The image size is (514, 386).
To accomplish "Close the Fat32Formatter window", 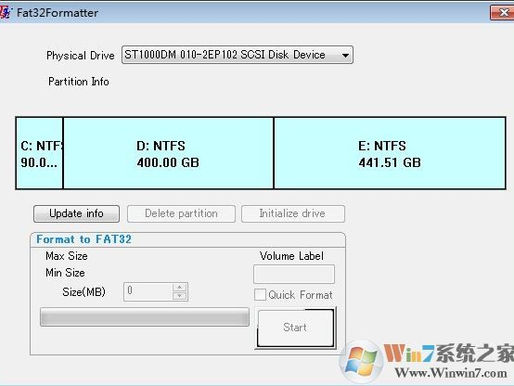I will pyautogui.click(x=502, y=13).
